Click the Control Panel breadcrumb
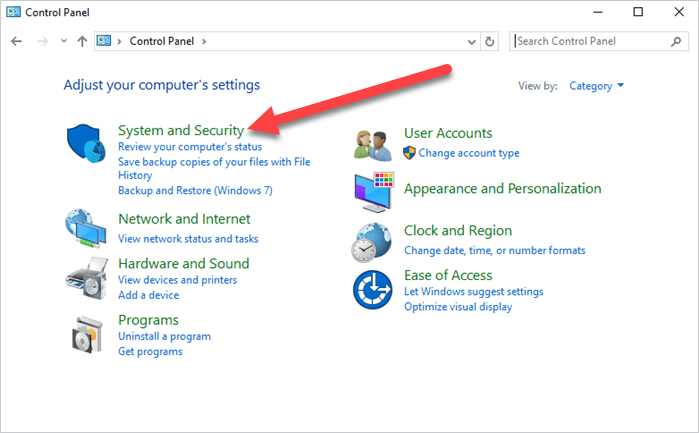 tap(161, 41)
